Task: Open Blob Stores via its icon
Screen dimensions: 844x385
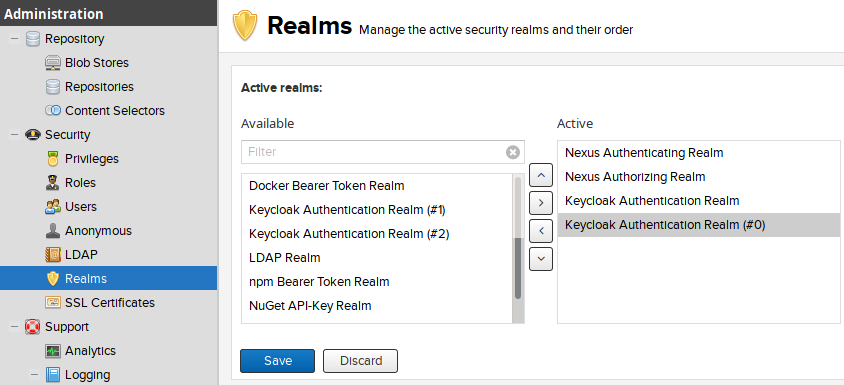Action: point(52,63)
